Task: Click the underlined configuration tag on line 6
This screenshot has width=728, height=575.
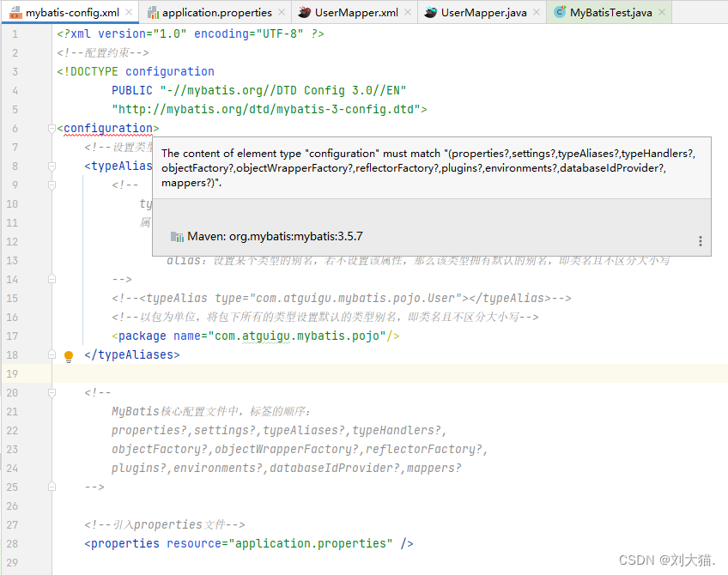Action: [108, 129]
